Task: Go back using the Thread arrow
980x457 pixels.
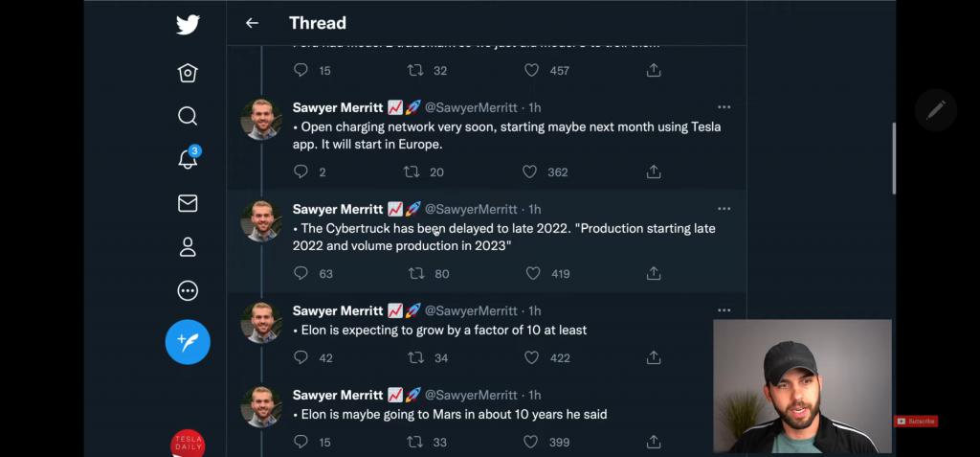Action: [252, 23]
